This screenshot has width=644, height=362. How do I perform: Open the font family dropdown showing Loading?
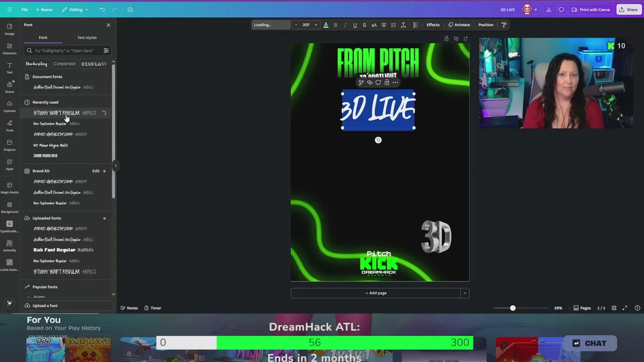click(271, 25)
